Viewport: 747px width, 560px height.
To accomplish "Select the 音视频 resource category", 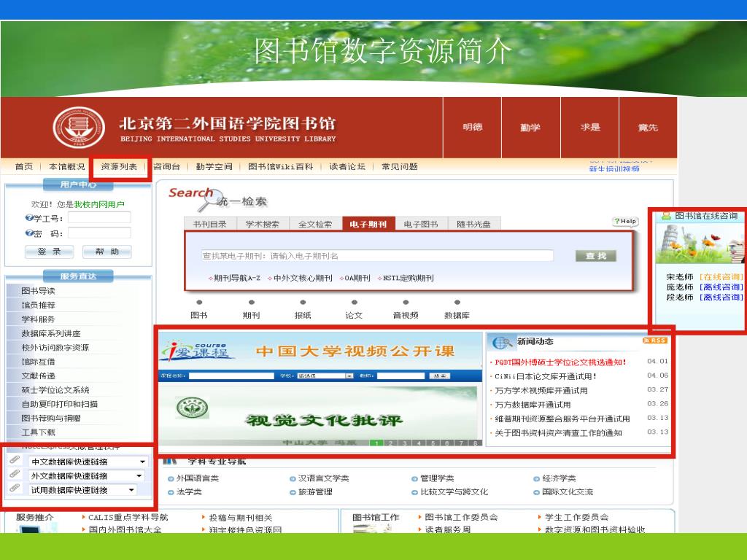I will 406,315.
